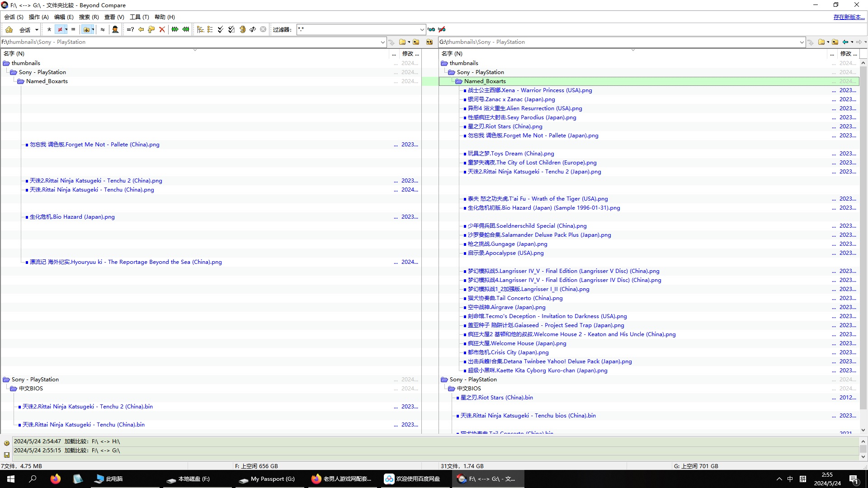Open 操作 (A) menu
This screenshot has width=868, height=488.
[x=38, y=17]
